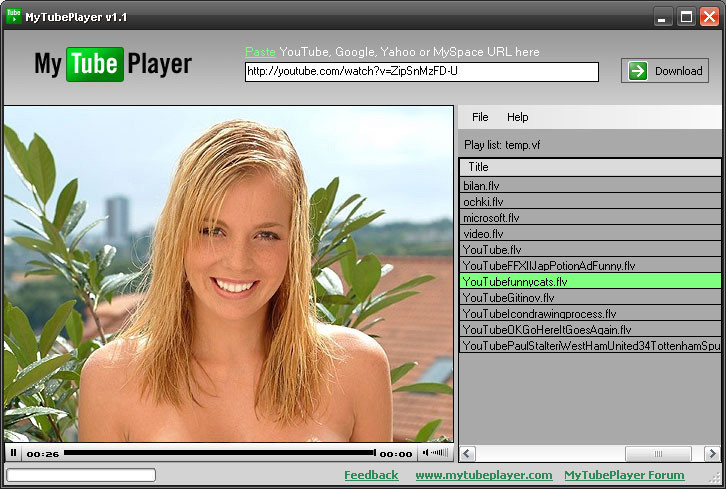Click the green arrow on Download button
726x489 pixels.
[x=638, y=71]
